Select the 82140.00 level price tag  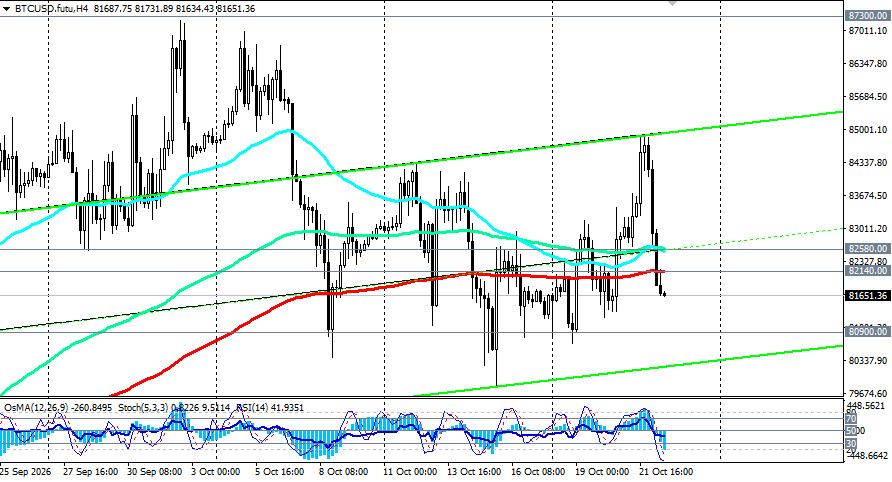[x=868, y=271]
